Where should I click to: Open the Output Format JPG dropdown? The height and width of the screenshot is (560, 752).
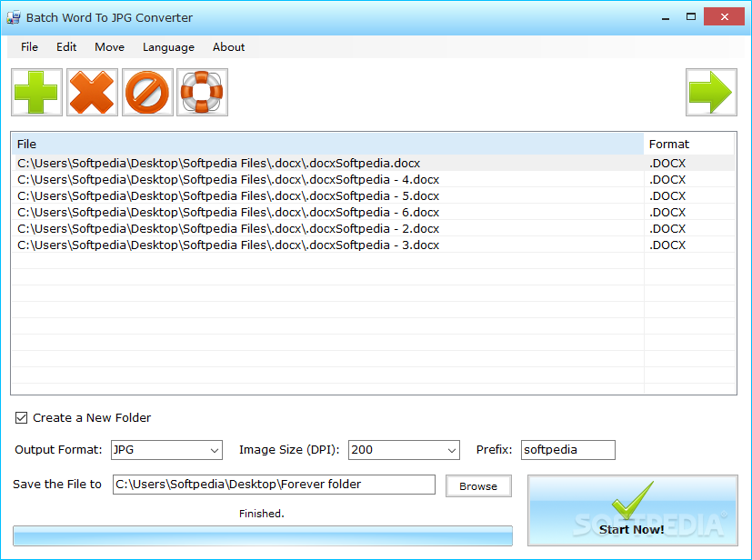click(166, 450)
